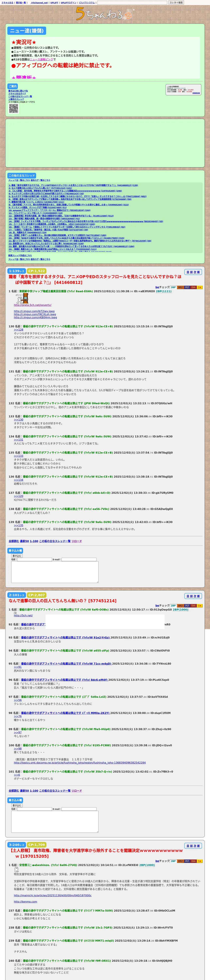Open imgur yKB0Hrm.jpeg image link

35,317
